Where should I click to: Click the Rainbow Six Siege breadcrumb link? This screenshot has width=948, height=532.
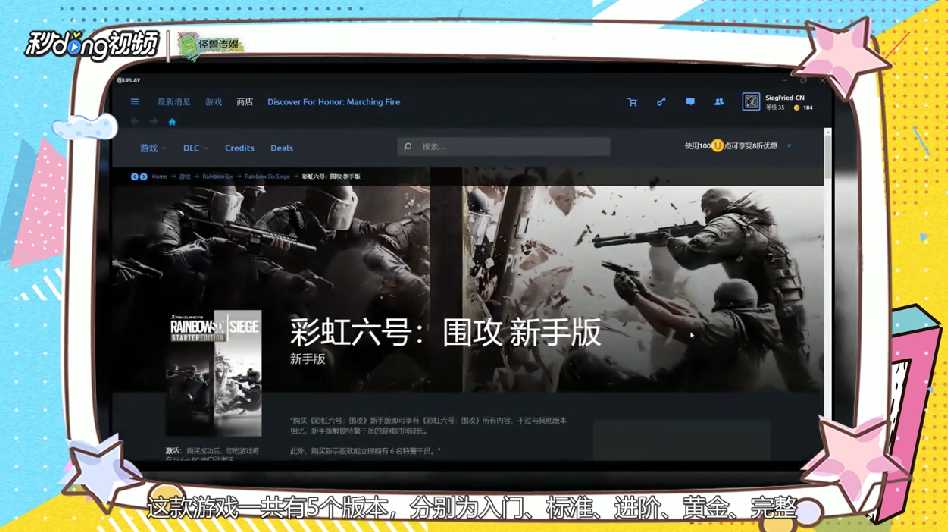(267, 177)
